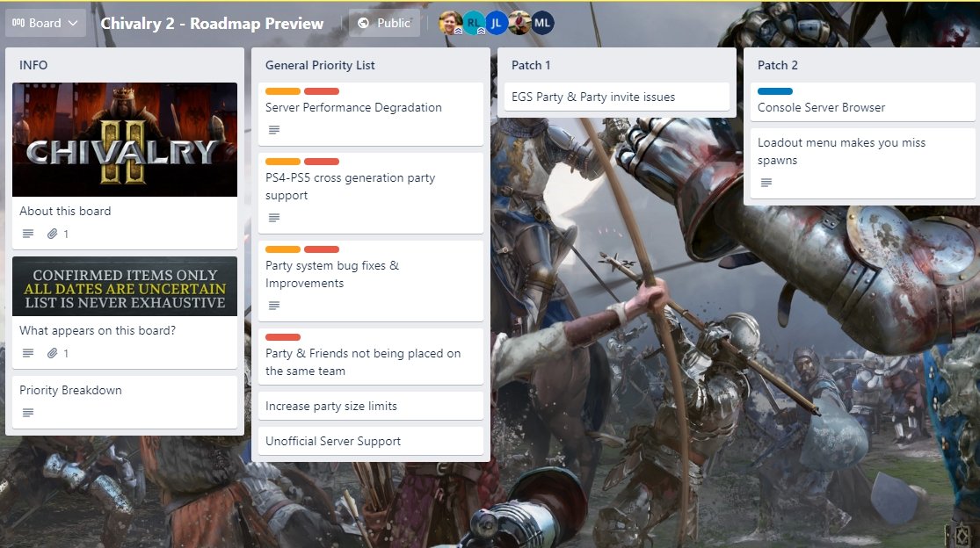Open the Board view dropdown
The image size is (980, 548).
pyautogui.click(x=45, y=23)
